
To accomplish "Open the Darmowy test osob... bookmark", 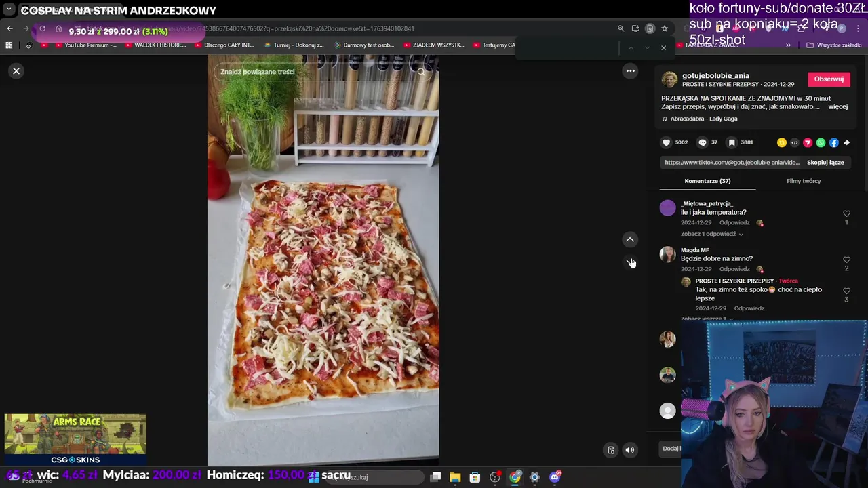I will tap(364, 45).
